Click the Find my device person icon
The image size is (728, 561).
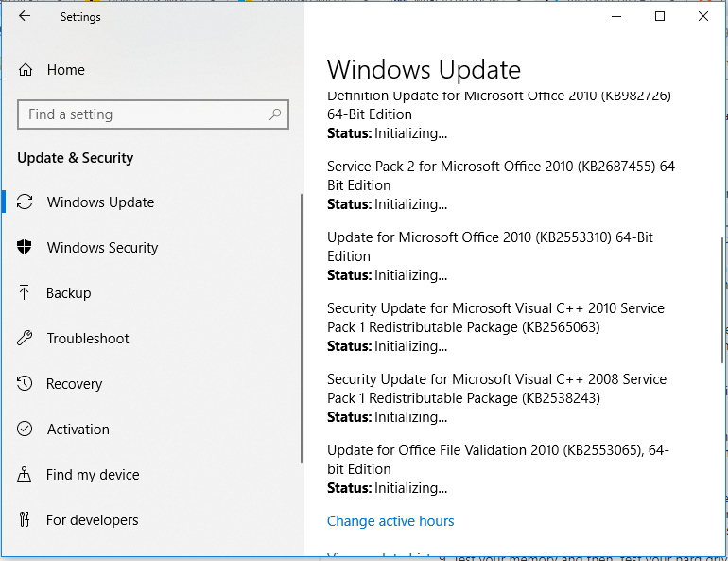(25, 474)
